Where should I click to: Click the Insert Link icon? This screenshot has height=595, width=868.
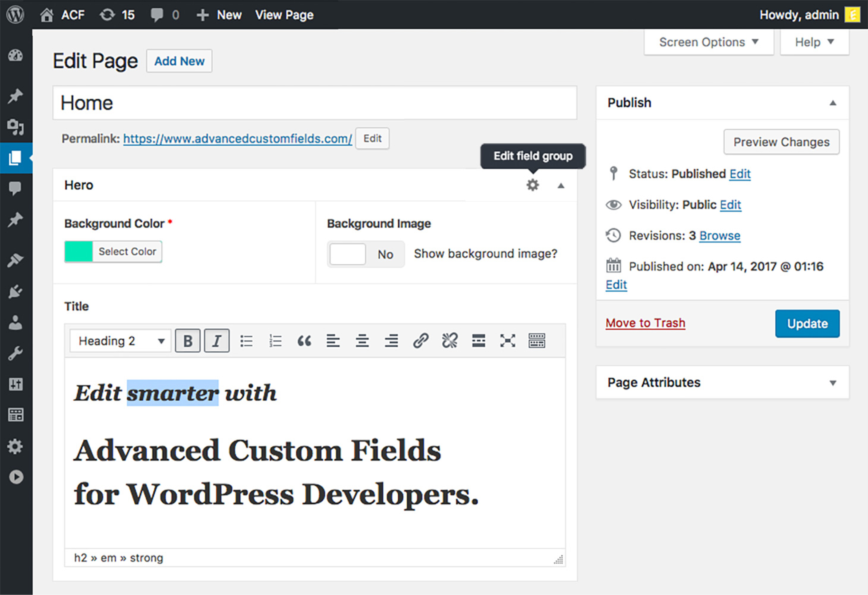coord(421,341)
